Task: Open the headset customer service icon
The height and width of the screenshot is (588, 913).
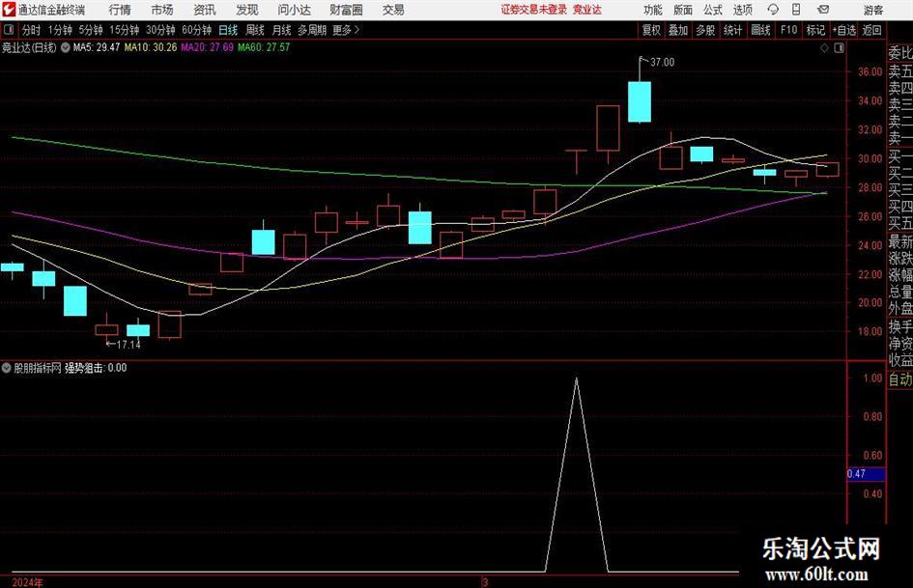Action: pos(773,10)
